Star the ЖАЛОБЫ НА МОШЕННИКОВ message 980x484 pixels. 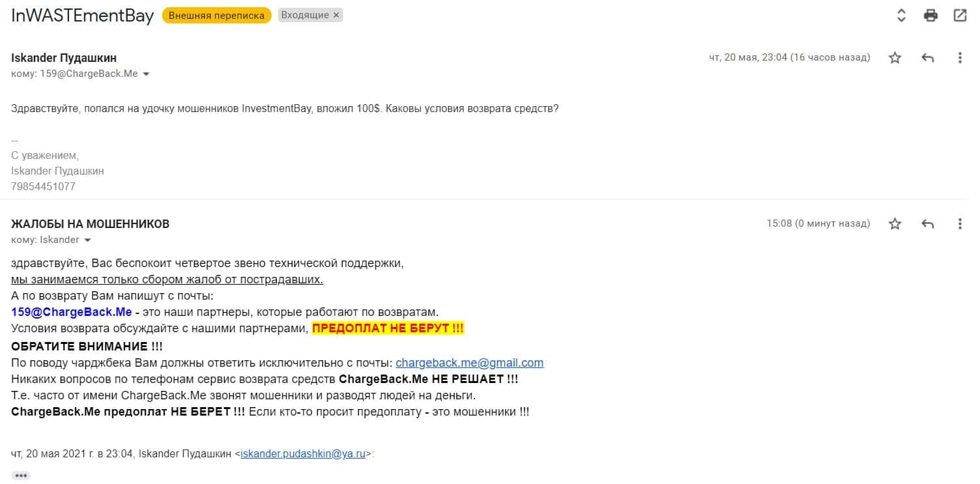(895, 224)
